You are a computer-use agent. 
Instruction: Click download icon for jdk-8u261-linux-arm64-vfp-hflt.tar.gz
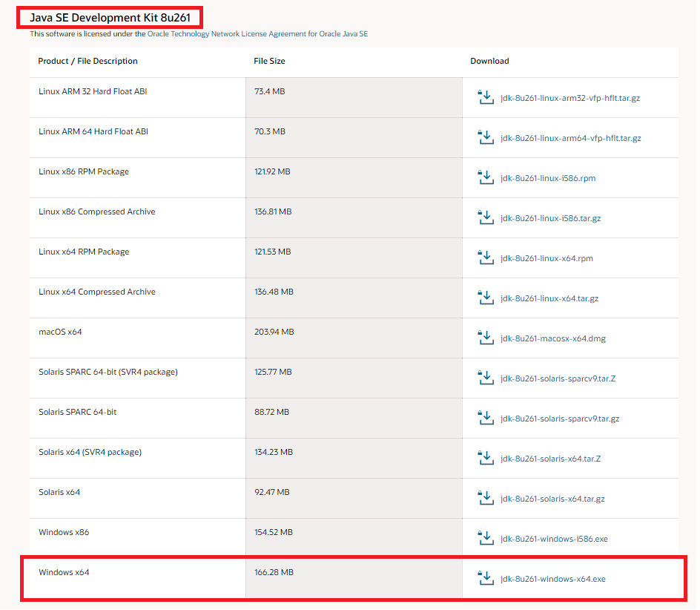click(485, 137)
